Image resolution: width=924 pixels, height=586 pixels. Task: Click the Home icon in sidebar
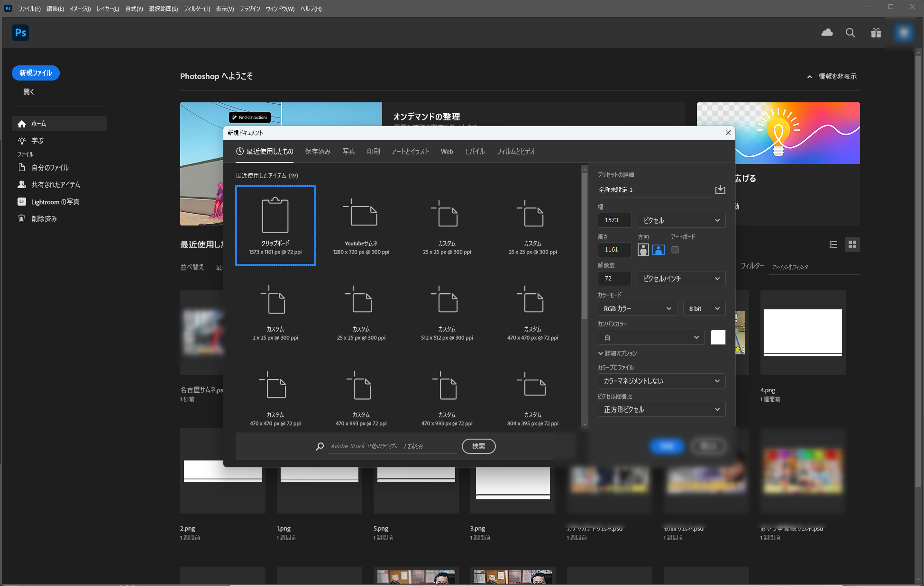pos(21,124)
